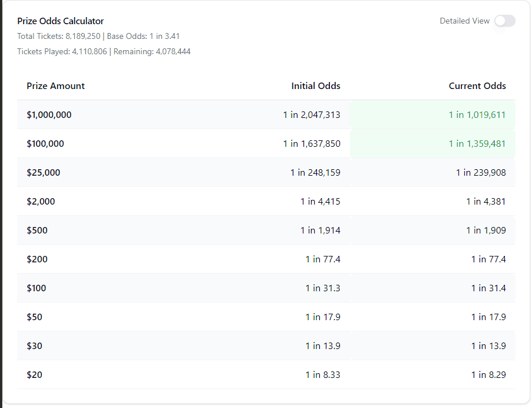Select the $50 prize row
The width and height of the screenshot is (532, 408).
coord(34,317)
